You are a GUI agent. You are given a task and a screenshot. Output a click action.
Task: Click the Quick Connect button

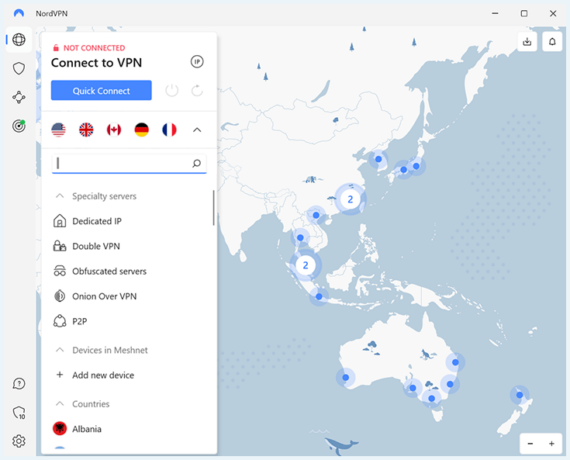[101, 91]
